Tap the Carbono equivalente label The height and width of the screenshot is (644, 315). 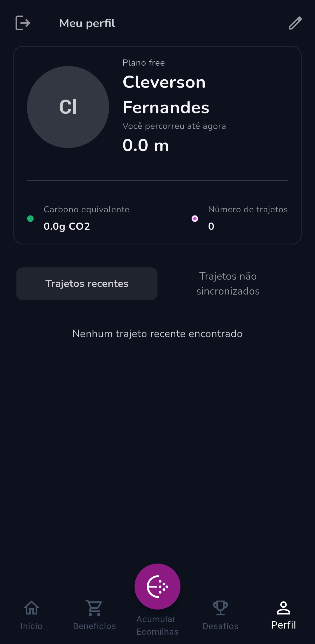pyautogui.click(x=86, y=209)
